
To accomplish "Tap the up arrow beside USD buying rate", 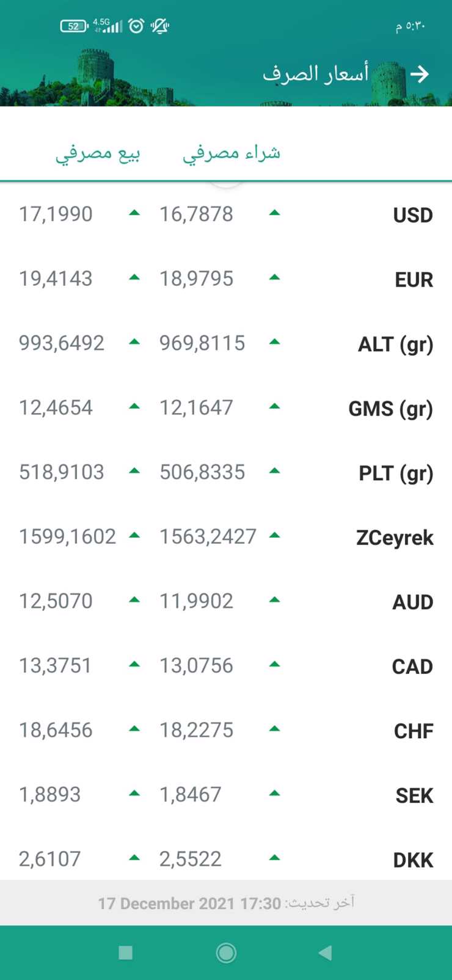I will (x=274, y=213).
